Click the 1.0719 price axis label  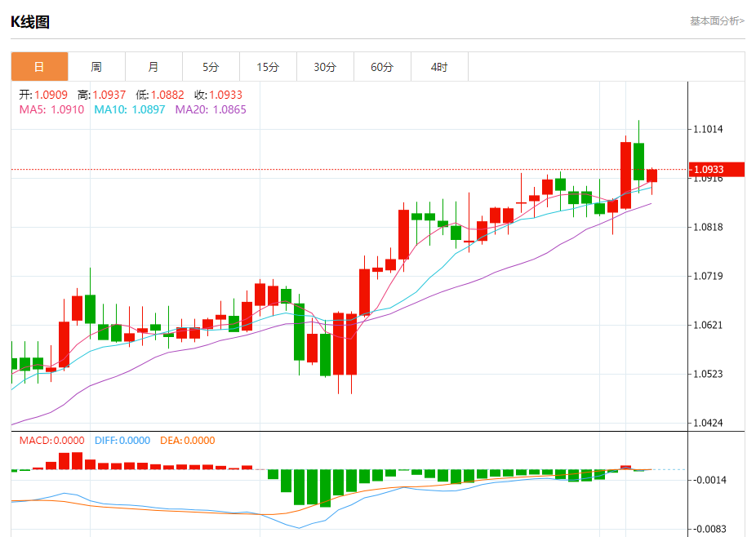(708, 276)
